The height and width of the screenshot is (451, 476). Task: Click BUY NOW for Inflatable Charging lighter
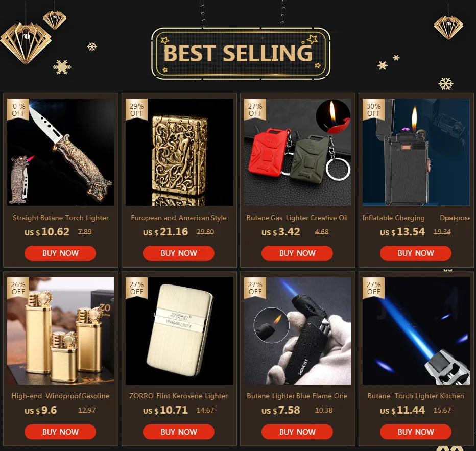(x=415, y=253)
